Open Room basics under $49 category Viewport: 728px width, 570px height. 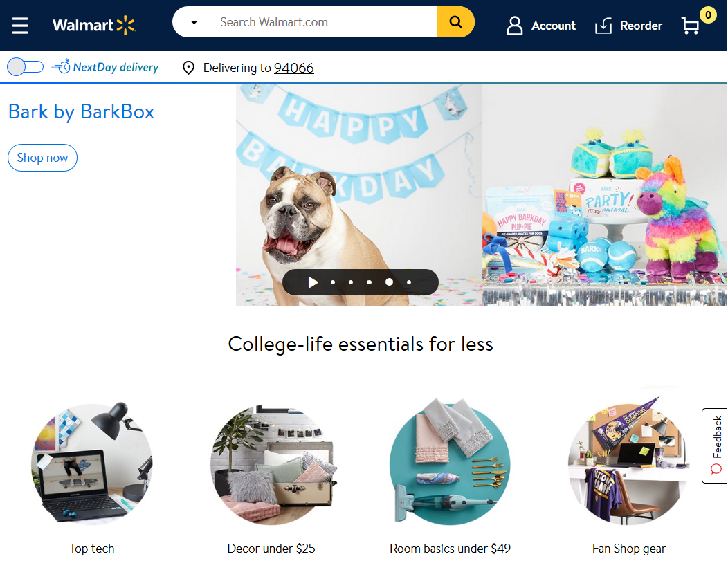pos(450,549)
